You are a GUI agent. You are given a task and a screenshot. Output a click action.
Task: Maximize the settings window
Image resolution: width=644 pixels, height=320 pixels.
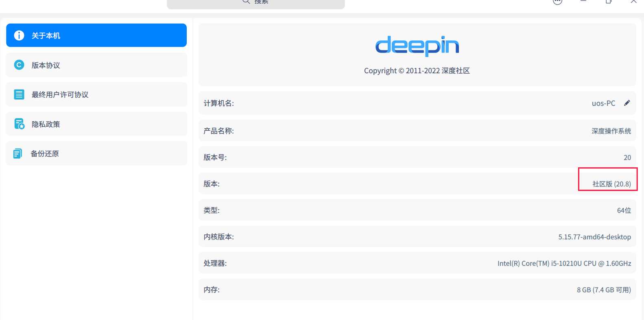609,1
